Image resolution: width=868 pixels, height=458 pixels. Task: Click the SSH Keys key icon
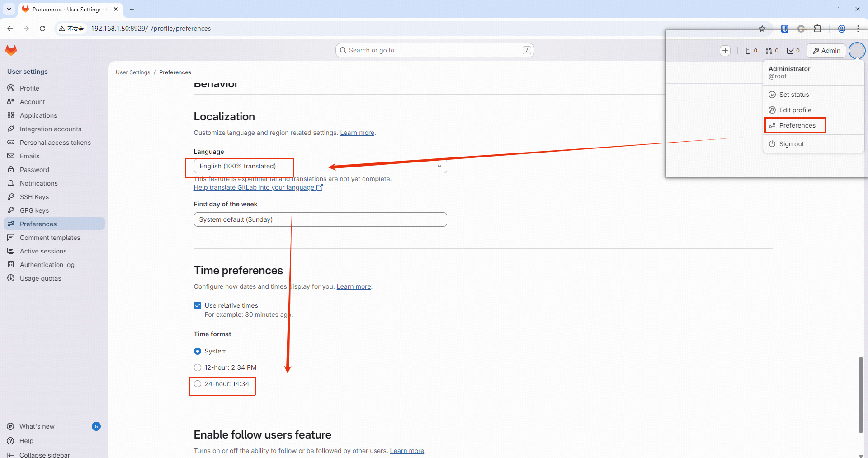[x=11, y=196]
